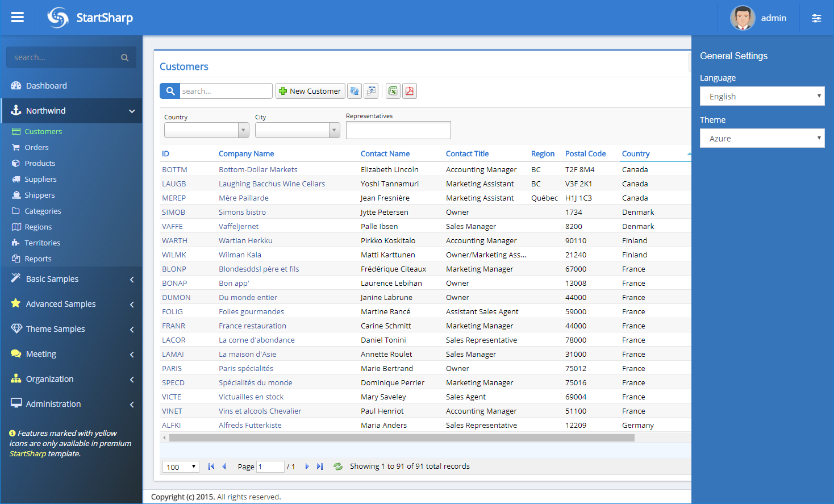Image resolution: width=834 pixels, height=504 pixels.
Task: Open the Language dropdown showing English
Action: click(x=762, y=97)
